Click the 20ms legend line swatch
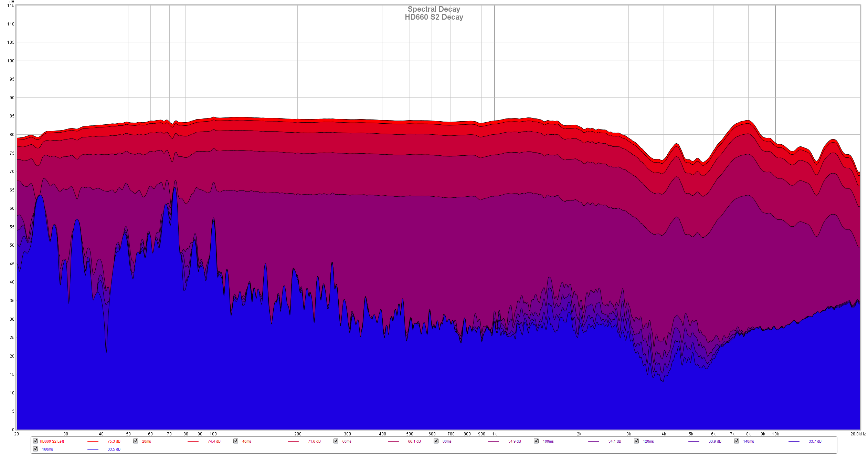This screenshot has height=454, width=868. [x=193, y=441]
